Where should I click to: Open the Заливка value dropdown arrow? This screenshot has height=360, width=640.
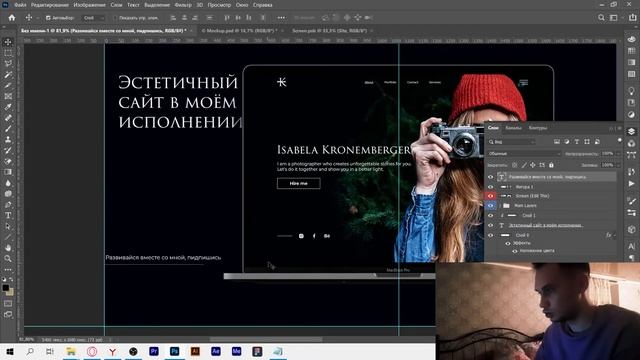pyautogui.click(x=618, y=165)
